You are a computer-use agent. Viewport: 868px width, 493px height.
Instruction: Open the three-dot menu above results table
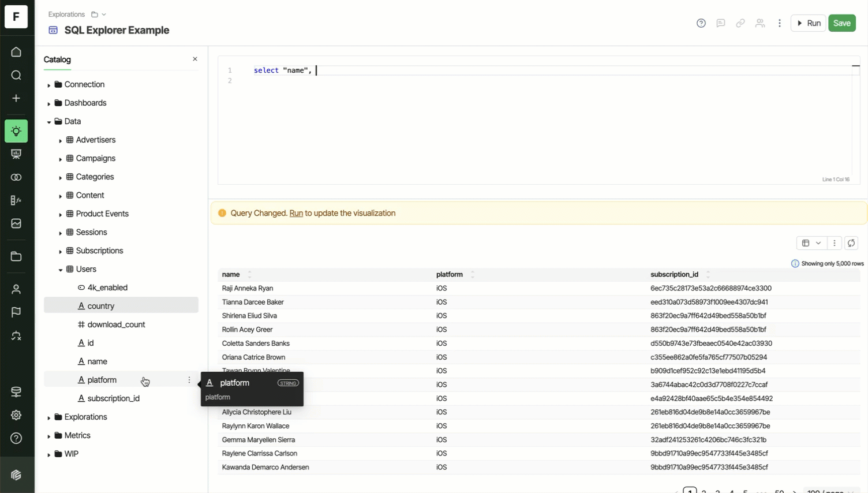click(835, 243)
